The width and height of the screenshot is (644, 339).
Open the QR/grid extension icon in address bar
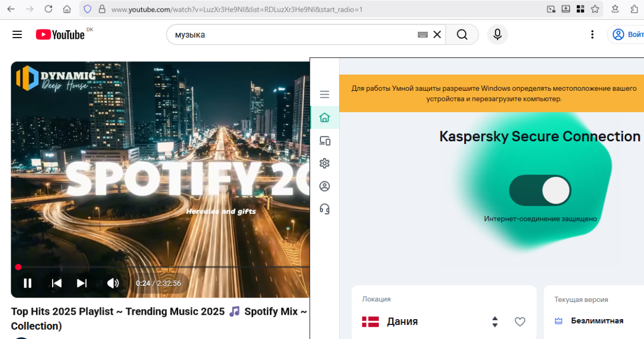(x=580, y=9)
